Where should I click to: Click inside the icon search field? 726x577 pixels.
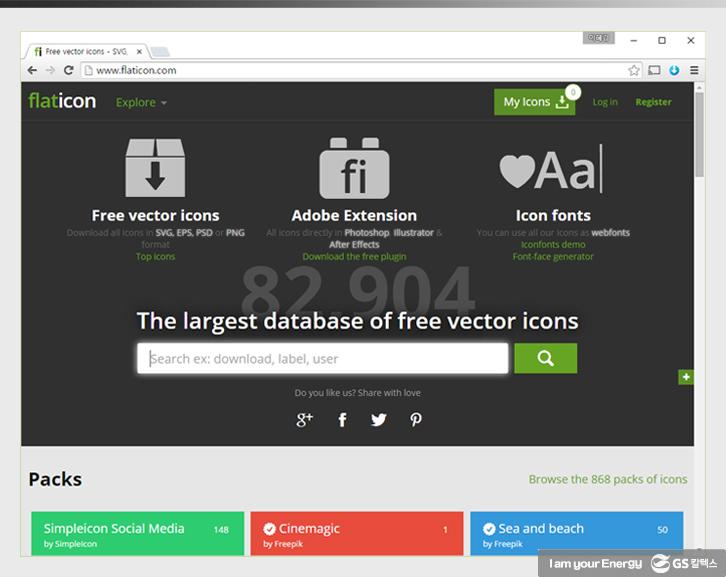click(323, 358)
